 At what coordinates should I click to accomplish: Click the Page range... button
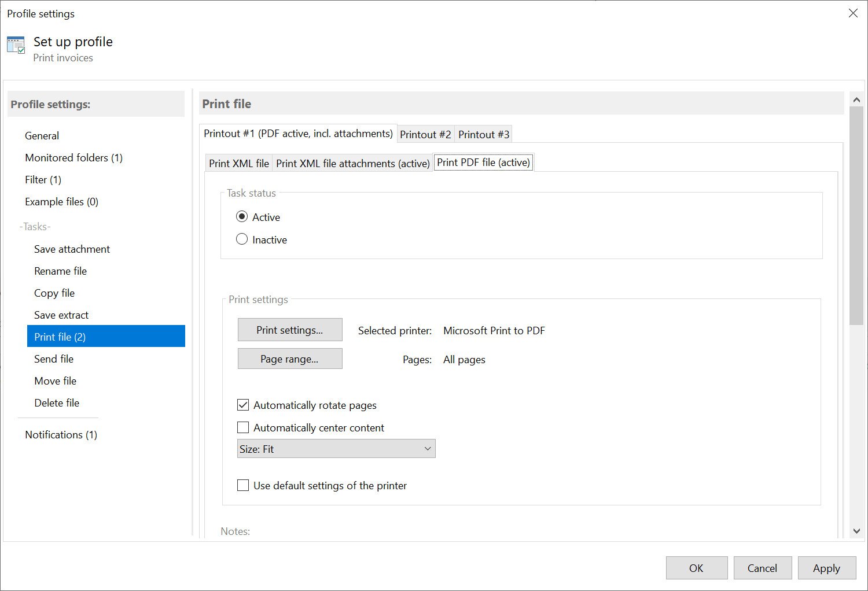point(290,359)
